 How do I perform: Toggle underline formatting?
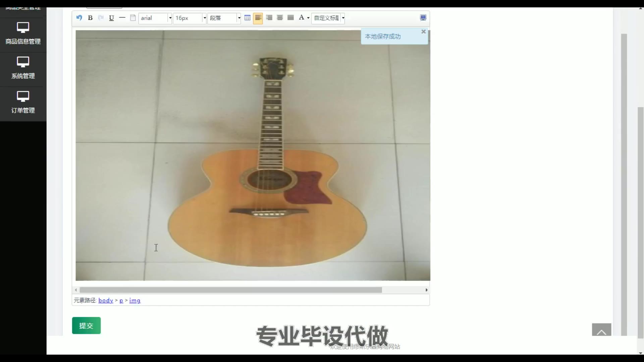tap(111, 18)
